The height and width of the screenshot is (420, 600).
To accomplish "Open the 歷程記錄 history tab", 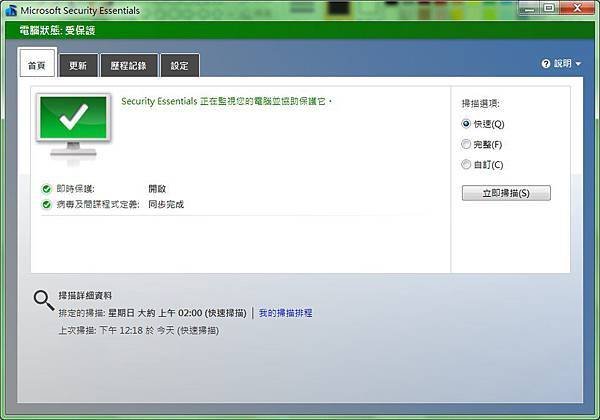I will point(129,65).
